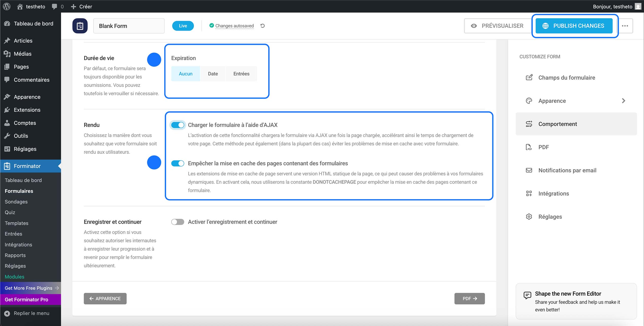
Task: Open the Intégrations panel
Action: coord(553,193)
